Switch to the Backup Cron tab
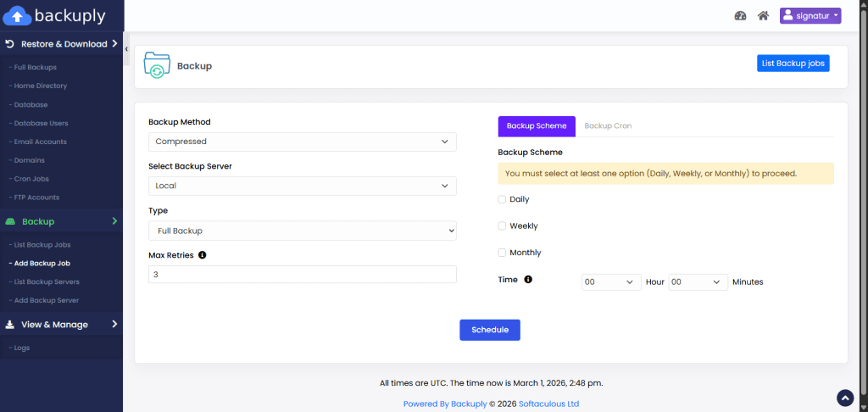This screenshot has height=412, width=868. [608, 126]
